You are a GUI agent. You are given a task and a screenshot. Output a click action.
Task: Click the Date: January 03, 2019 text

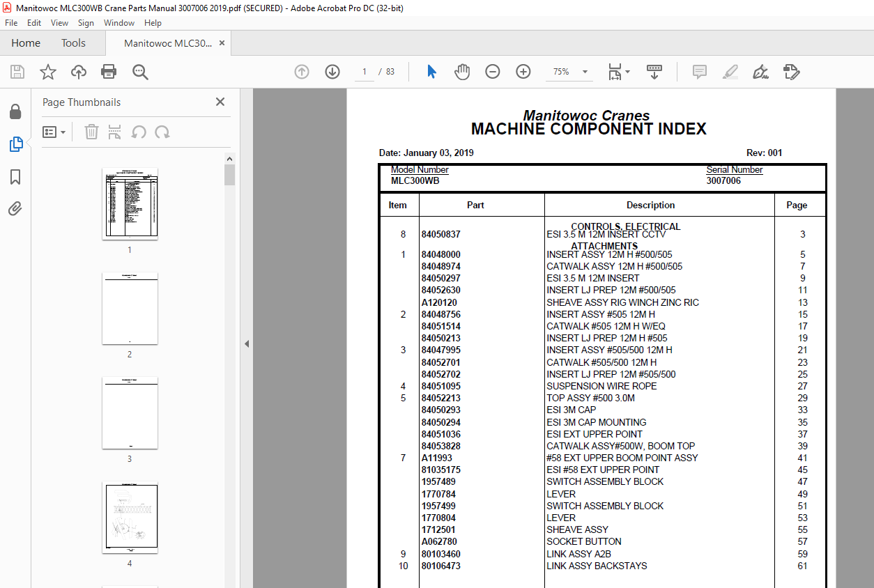pyautogui.click(x=427, y=153)
